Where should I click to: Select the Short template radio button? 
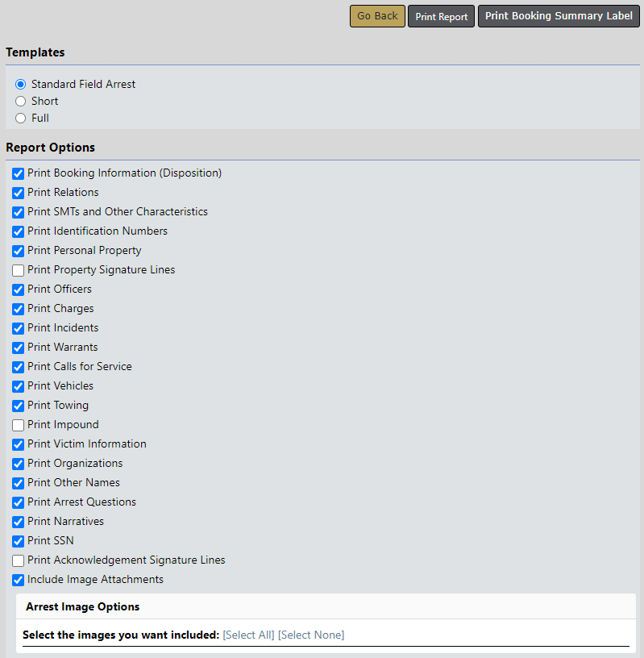click(x=21, y=101)
